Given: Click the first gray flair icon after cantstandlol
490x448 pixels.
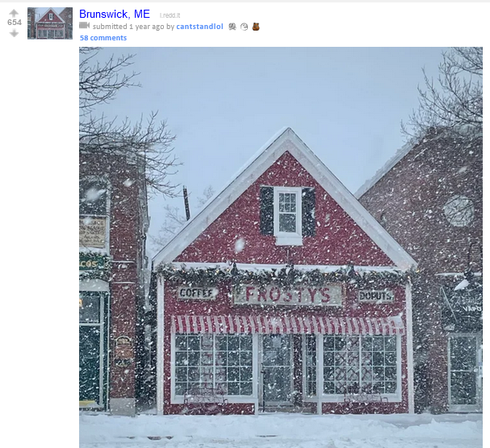Looking at the screenshot, I should [x=232, y=27].
